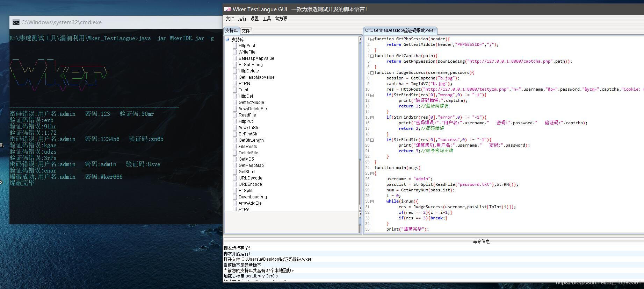Click the StrFindStr function icon
Viewport: 644px width, 289px height.
tap(235, 134)
